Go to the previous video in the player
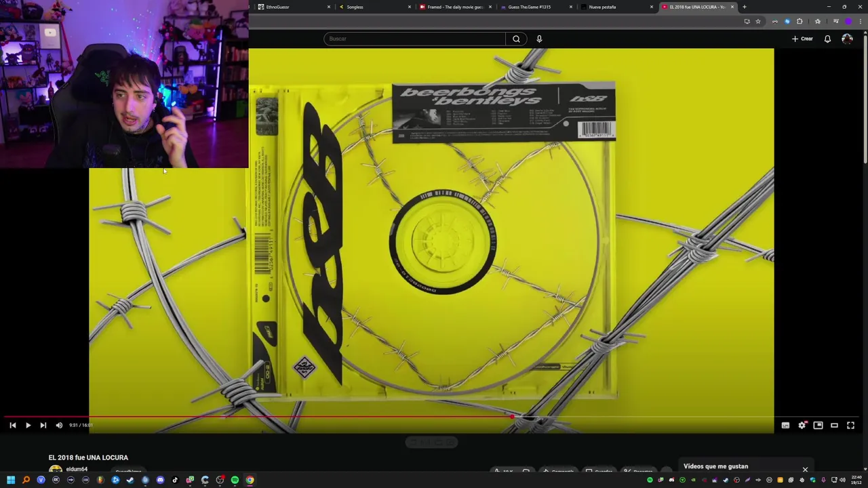Image resolution: width=868 pixels, height=488 pixels. coord(12,425)
